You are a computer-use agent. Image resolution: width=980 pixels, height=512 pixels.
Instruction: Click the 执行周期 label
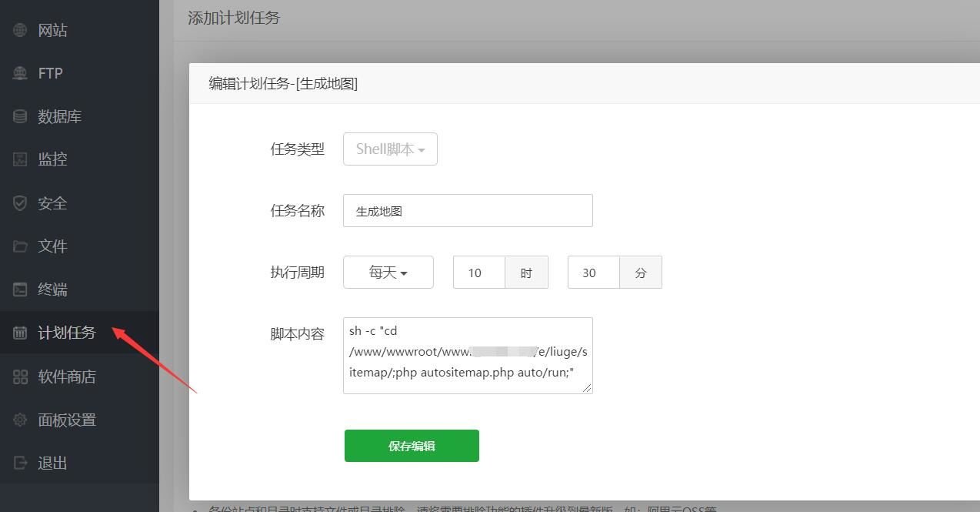coord(297,273)
